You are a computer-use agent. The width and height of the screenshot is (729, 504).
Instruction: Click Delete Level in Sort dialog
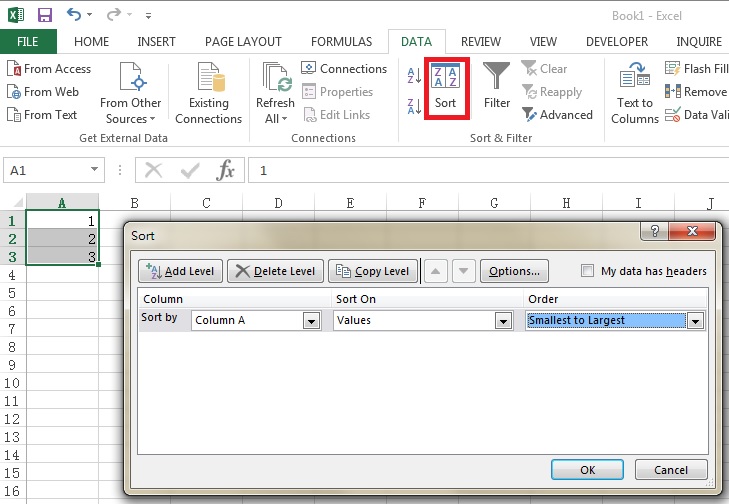point(275,271)
